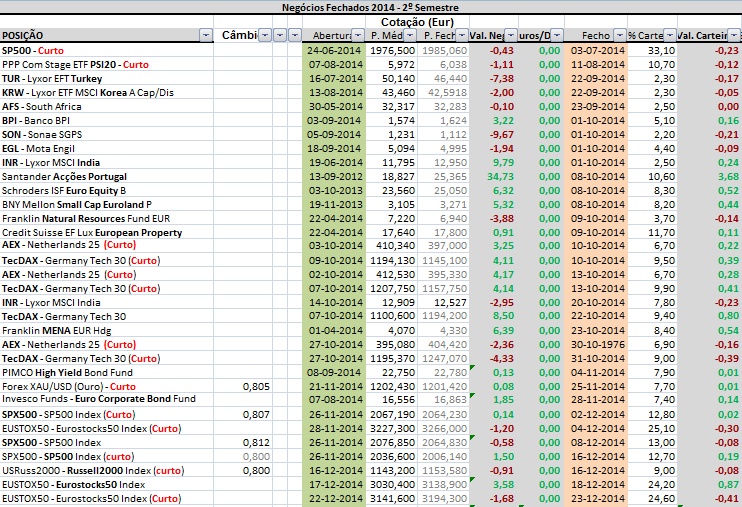Select the value 8,50 in Val. Neg
Viewport: 742px width, 507px height.
494,316
